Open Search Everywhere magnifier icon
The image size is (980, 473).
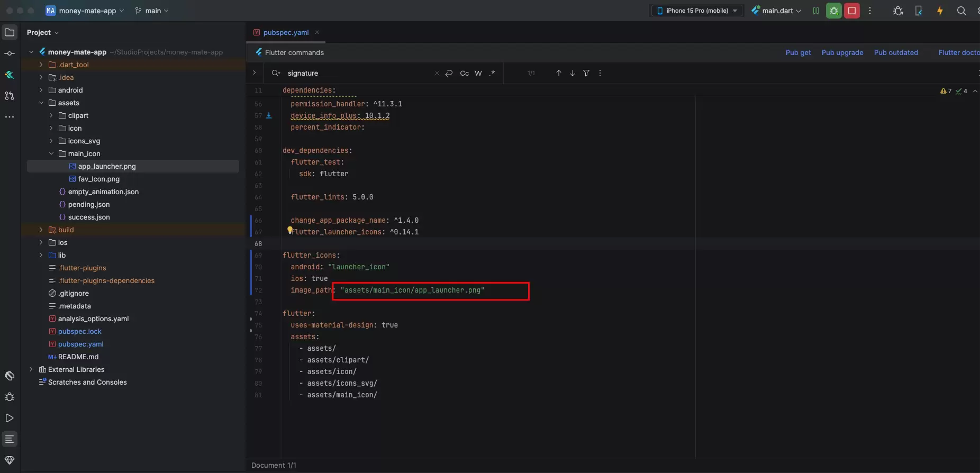pos(961,11)
